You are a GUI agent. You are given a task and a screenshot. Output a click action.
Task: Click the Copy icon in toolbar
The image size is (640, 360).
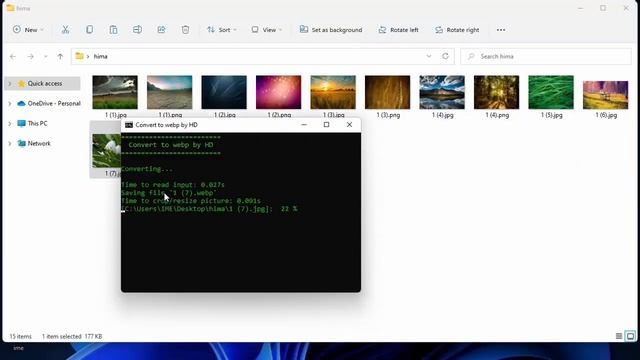(89, 30)
